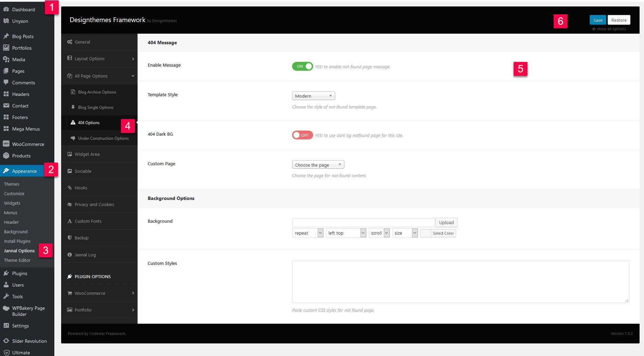Open Customize under Appearance
Viewport: 644px width, 356px height.
pyautogui.click(x=14, y=193)
